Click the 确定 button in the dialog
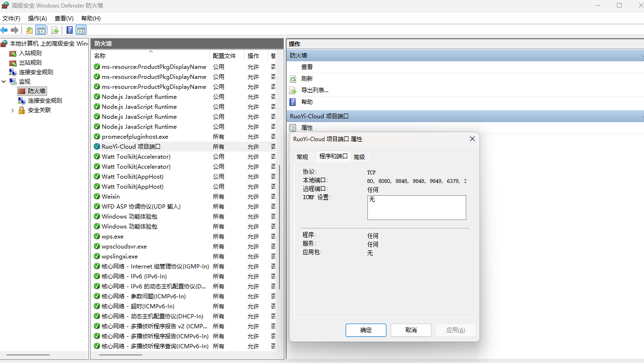The width and height of the screenshot is (644, 363). pos(366,330)
